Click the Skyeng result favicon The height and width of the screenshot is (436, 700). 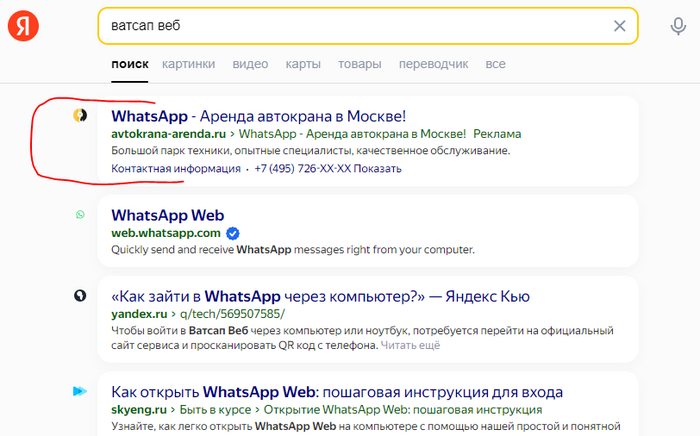tap(80, 391)
